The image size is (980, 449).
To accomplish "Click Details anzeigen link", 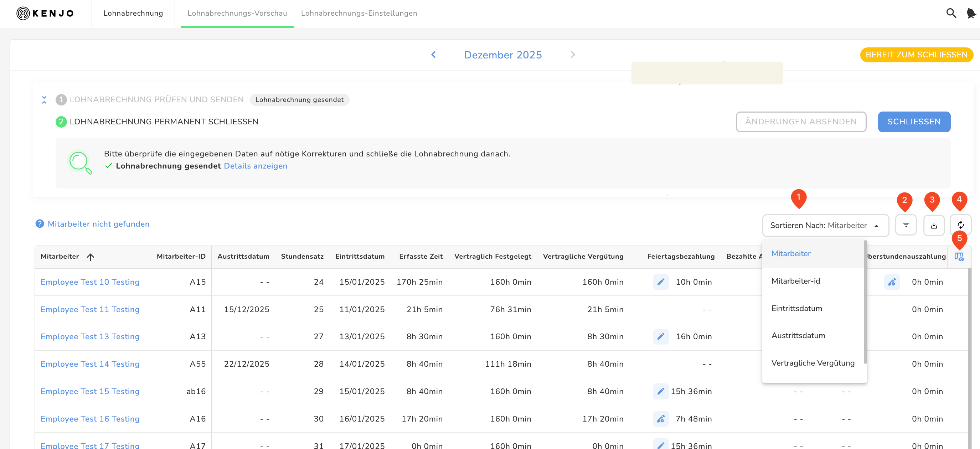I will tap(255, 166).
